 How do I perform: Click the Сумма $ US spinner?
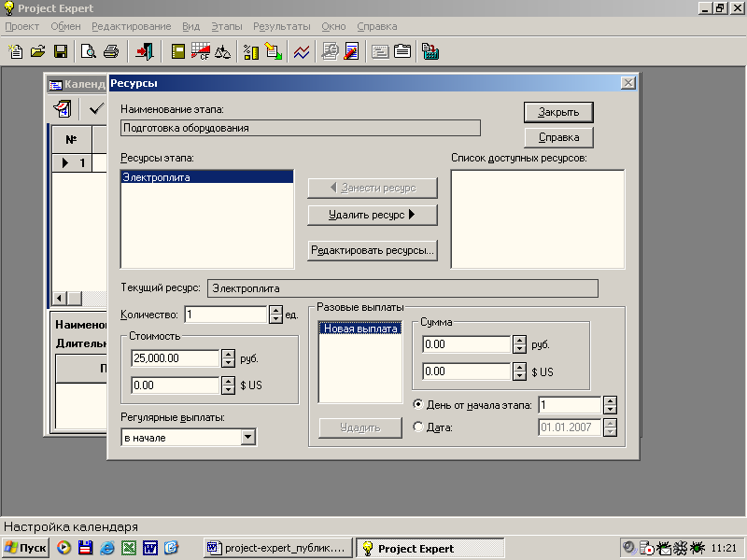click(520, 371)
